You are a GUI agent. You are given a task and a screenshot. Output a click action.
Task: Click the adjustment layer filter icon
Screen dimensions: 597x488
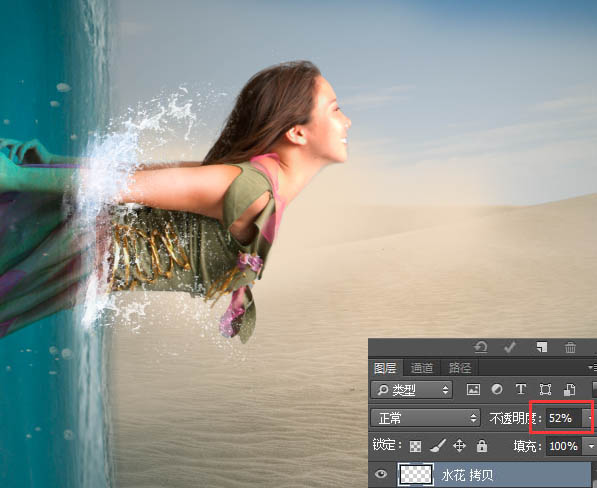coord(496,389)
